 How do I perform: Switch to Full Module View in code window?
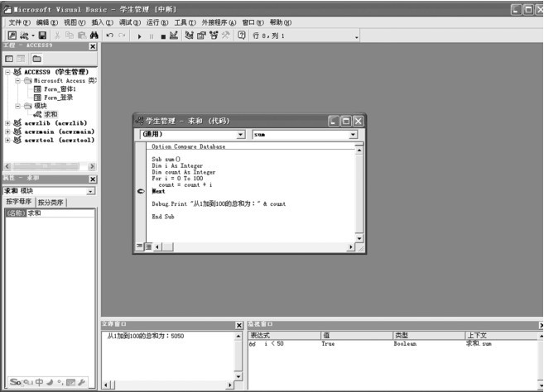pyautogui.click(x=148, y=246)
